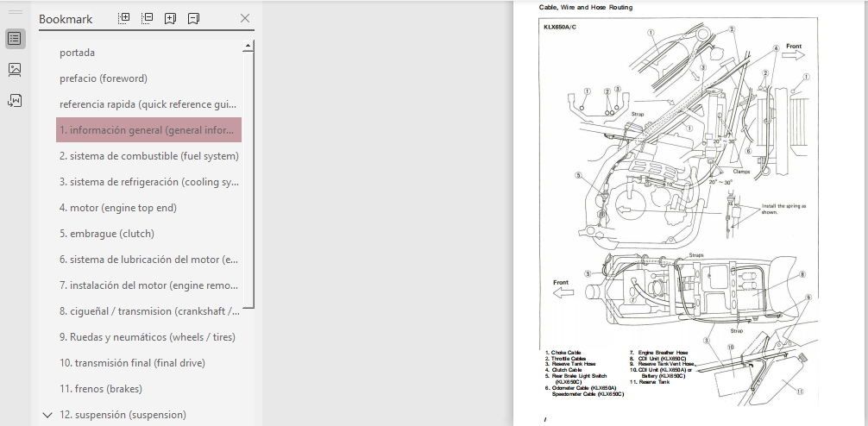Open the Thumbnail sidebar panel icon
This screenshot has width=868, height=426.
pyautogui.click(x=15, y=70)
